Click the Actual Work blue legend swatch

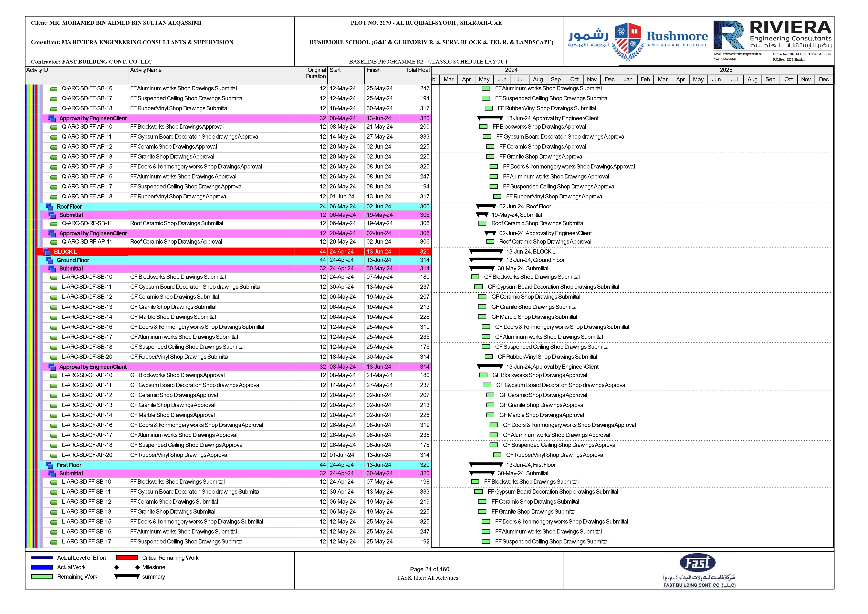point(42,567)
